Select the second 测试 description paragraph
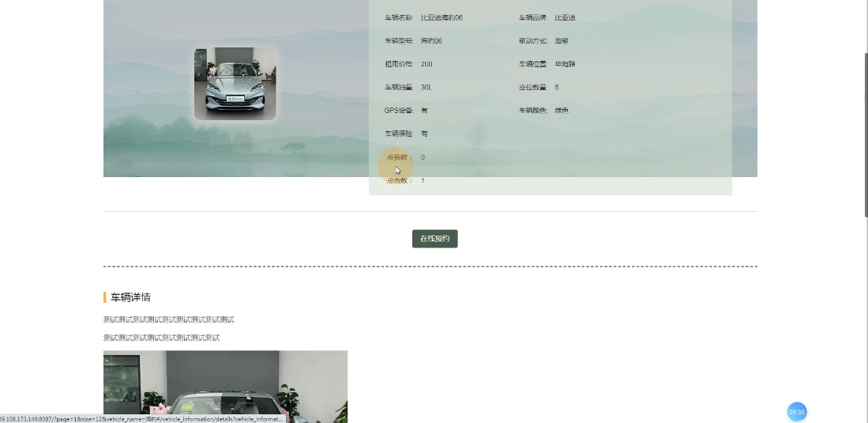 point(162,338)
